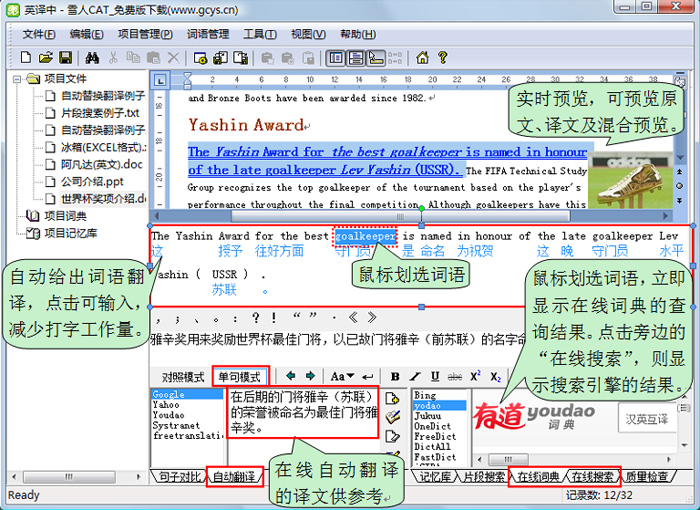This screenshot has height=510, width=700.
Task: Apply Bold formatting with B icon
Action: click(x=396, y=377)
